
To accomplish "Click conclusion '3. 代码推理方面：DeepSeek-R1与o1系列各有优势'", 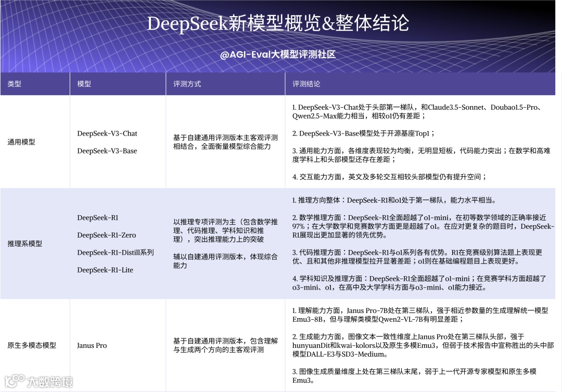I will point(417,257).
